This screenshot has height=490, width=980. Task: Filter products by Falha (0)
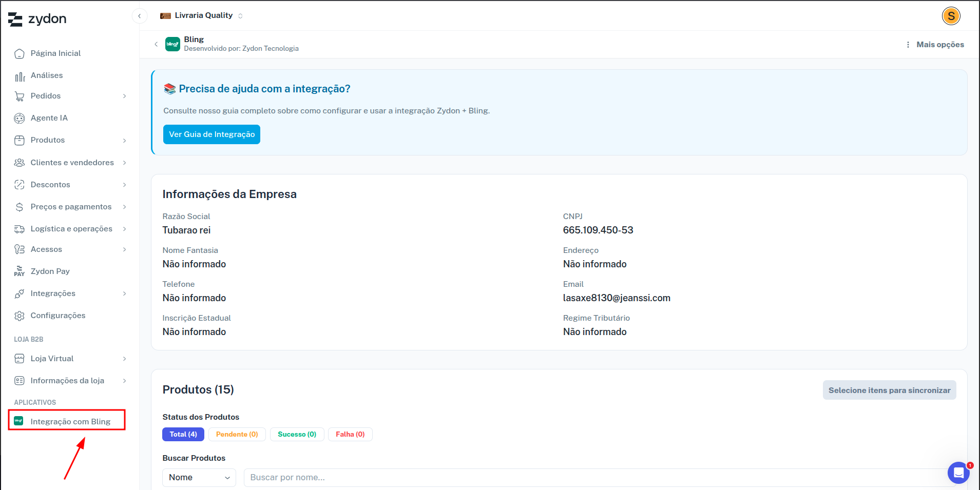coord(350,435)
